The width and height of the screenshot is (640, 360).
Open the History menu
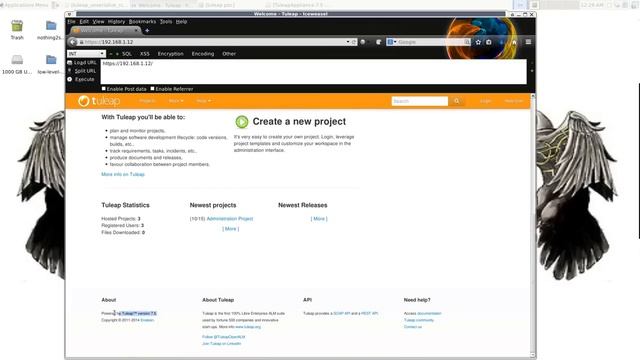116,22
